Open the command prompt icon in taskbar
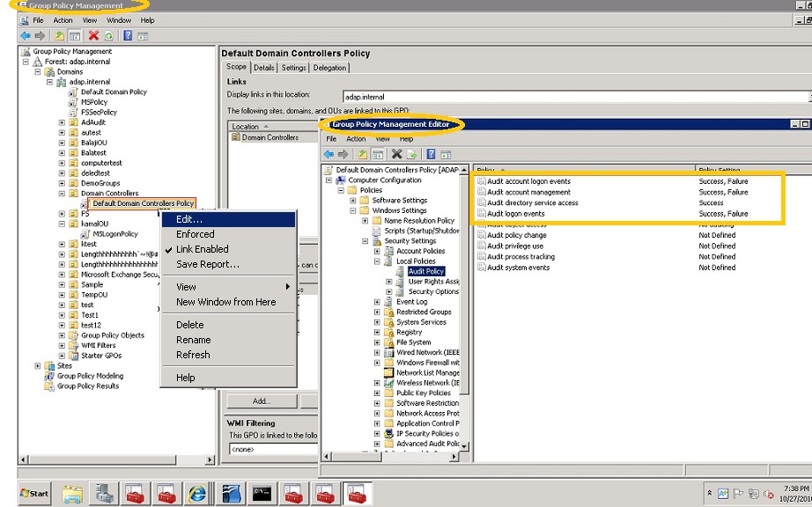812x507 pixels. 262,493
